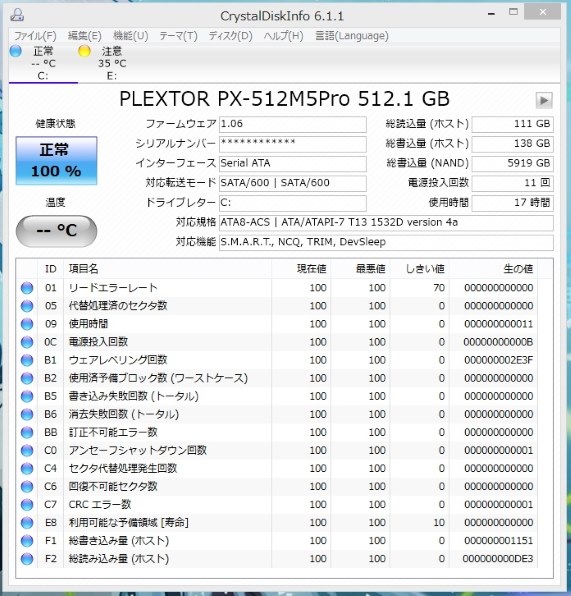The width and height of the screenshot is (571, 596).
Task: Click the blue status icon for row C4
Action: 27,468
